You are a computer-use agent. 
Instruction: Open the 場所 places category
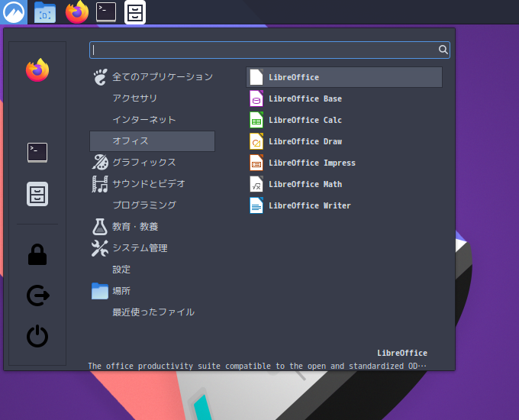pyautogui.click(x=152, y=291)
